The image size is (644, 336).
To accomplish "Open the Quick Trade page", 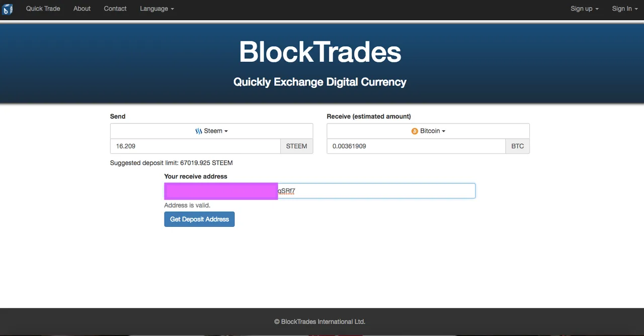I will point(43,9).
